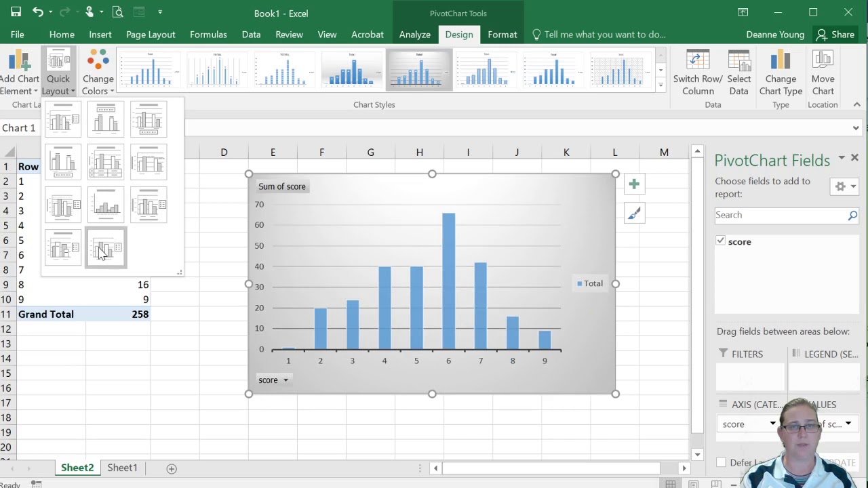Open the File menu
This screenshot has height=488, width=868.
17,35
